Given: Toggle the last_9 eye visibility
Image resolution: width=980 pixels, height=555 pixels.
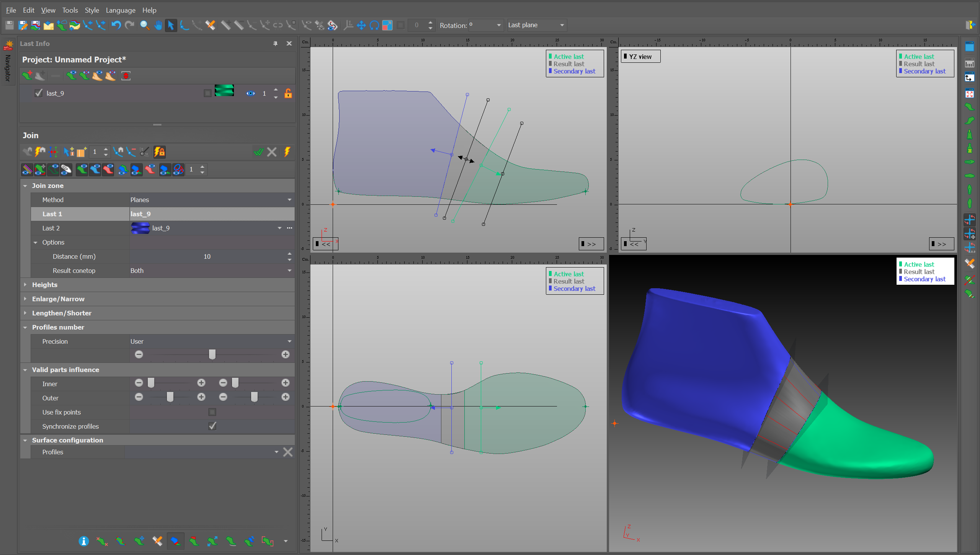Looking at the screenshot, I should pos(250,93).
